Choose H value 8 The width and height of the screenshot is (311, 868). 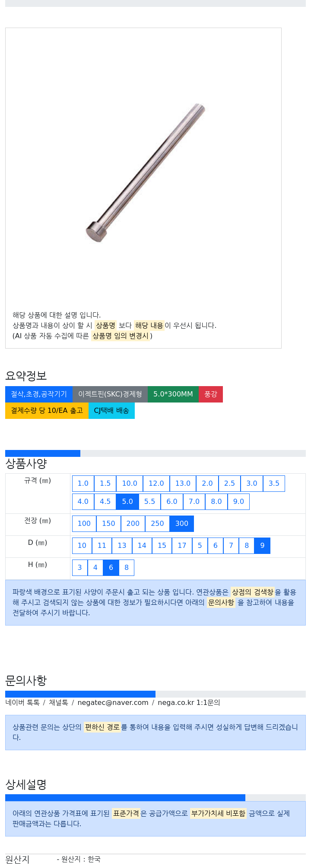[127, 568]
